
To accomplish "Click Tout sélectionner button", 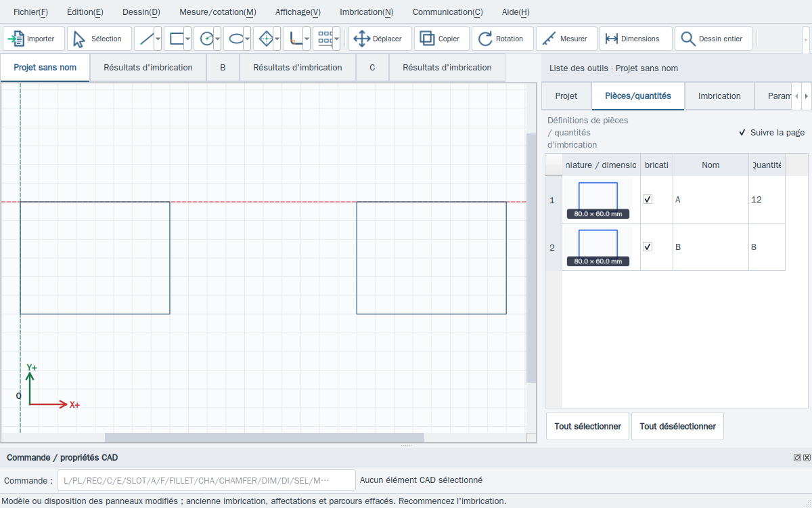I will (587, 427).
